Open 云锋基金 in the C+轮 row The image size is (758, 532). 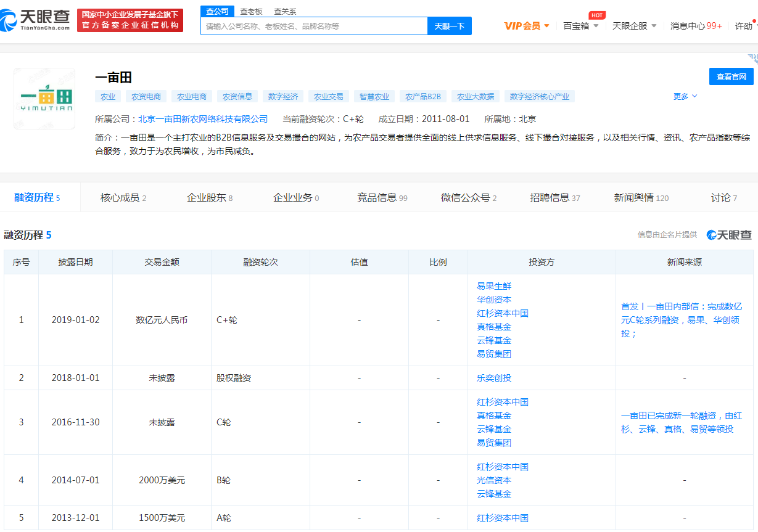[494, 340]
